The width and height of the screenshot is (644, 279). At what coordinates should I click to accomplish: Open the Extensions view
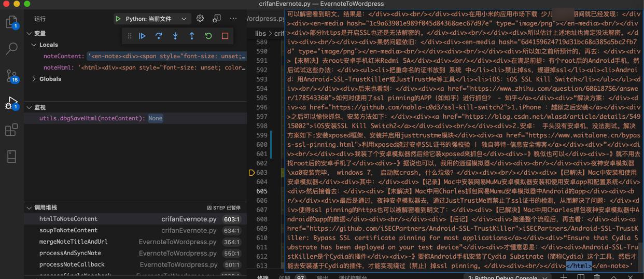[x=11, y=130]
